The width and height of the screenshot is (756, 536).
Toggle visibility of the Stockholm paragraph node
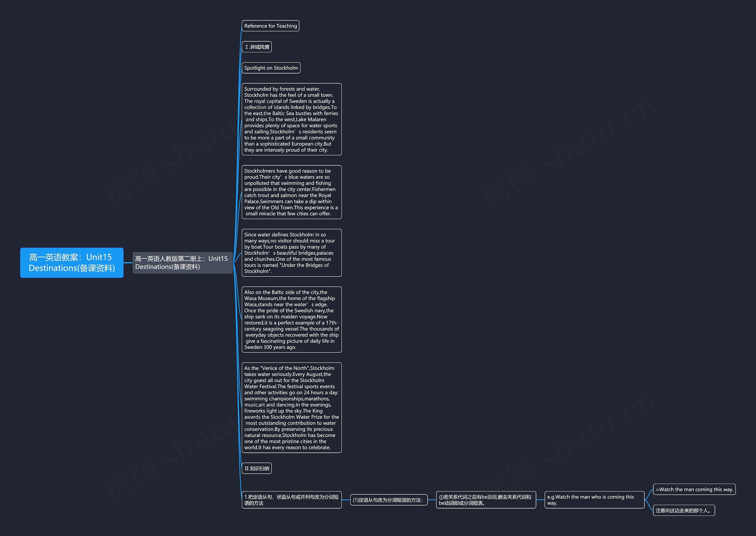point(271,66)
